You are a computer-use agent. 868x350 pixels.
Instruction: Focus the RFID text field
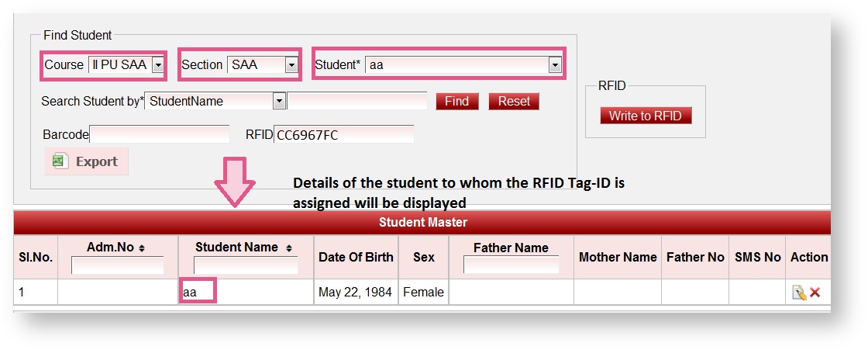point(343,134)
